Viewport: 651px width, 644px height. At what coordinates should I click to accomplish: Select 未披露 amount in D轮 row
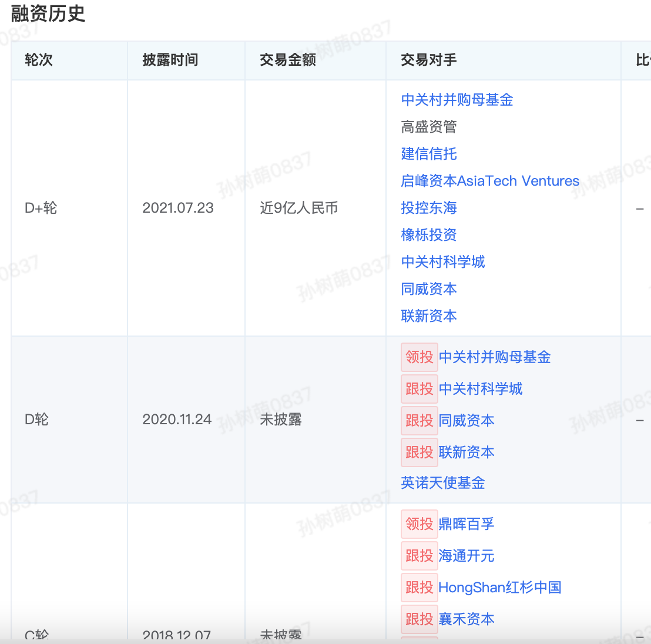click(281, 420)
